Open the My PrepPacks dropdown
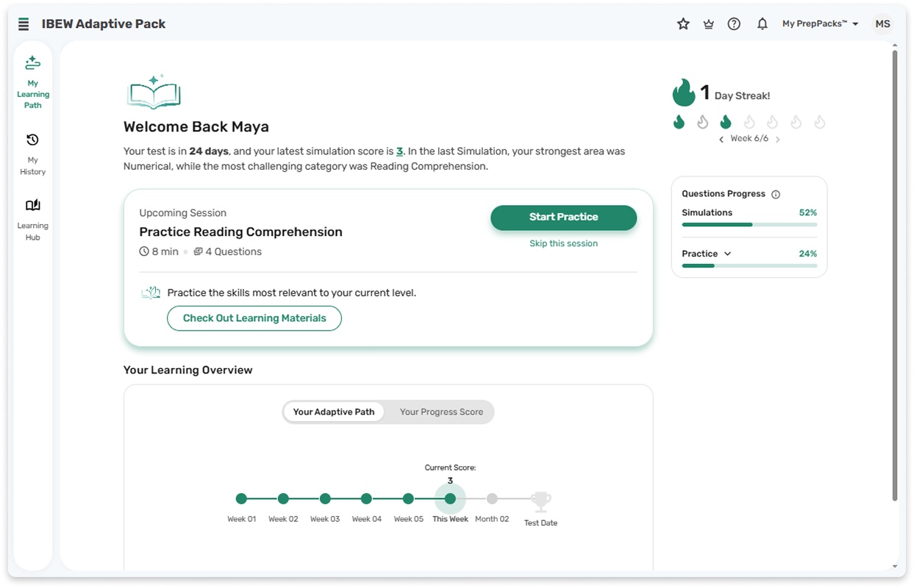 (x=820, y=24)
